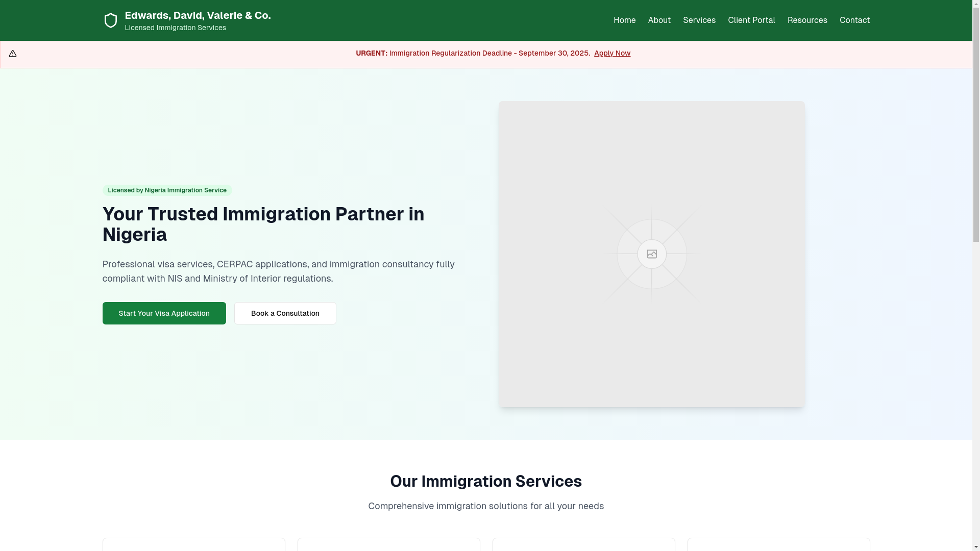
Task: Go to the Contact page
Action: point(855,20)
